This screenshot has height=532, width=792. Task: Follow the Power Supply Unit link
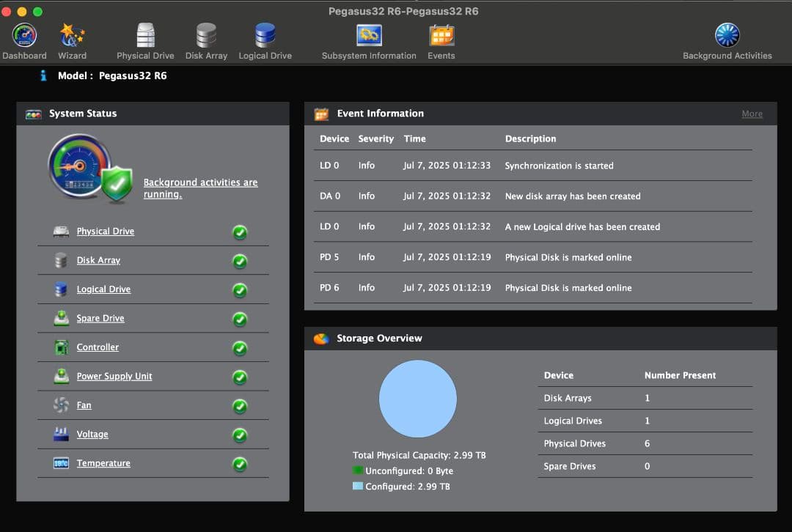click(x=114, y=376)
